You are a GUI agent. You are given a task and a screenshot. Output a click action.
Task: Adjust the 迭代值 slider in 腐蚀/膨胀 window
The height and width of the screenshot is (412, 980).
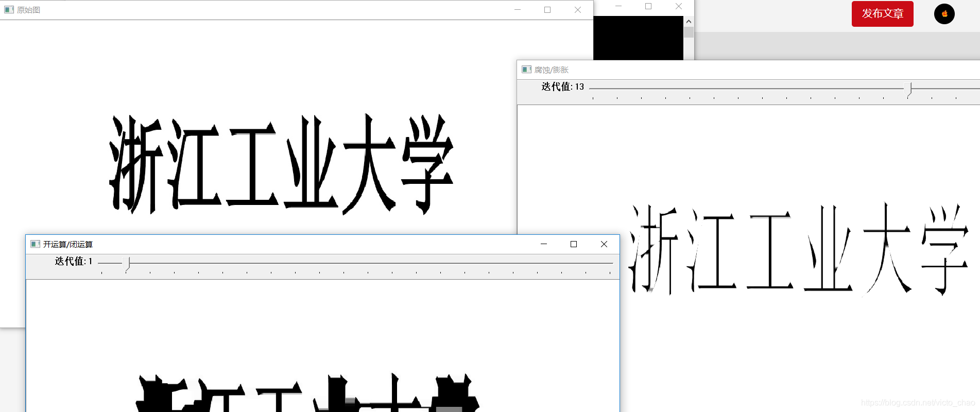(x=909, y=89)
